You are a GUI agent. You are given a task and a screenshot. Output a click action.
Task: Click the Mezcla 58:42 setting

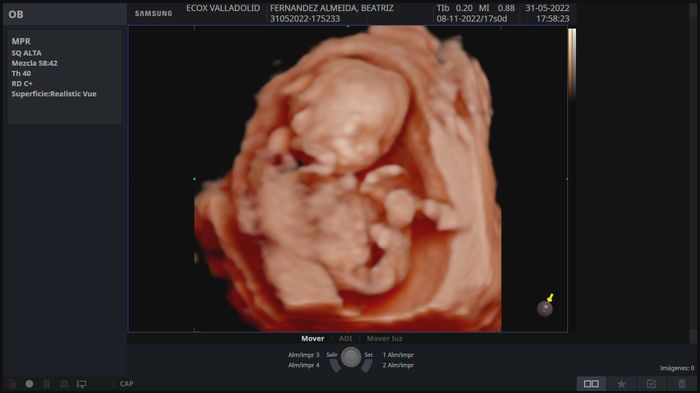point(34,63)
